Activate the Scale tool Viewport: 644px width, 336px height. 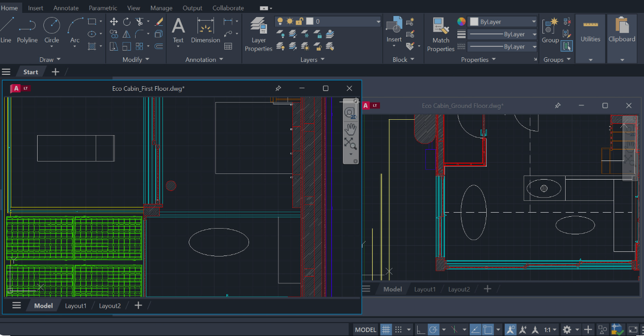pos(127,46)
